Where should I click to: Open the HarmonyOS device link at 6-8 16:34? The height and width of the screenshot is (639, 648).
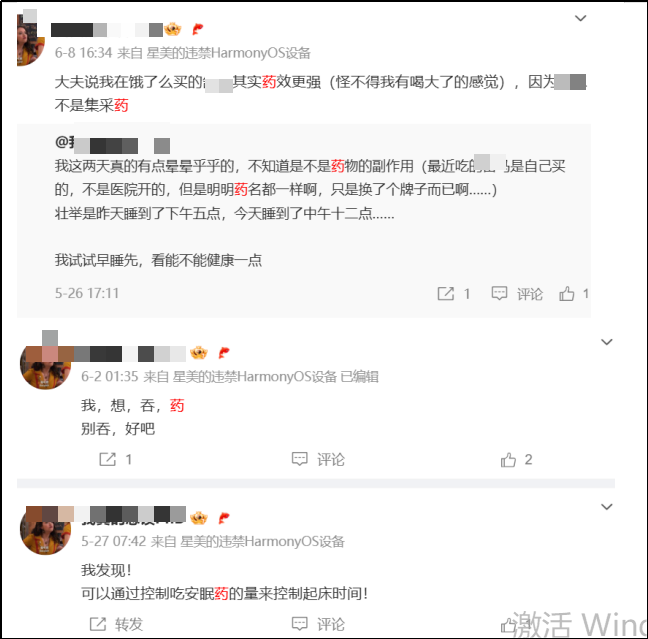pos(229,53)
